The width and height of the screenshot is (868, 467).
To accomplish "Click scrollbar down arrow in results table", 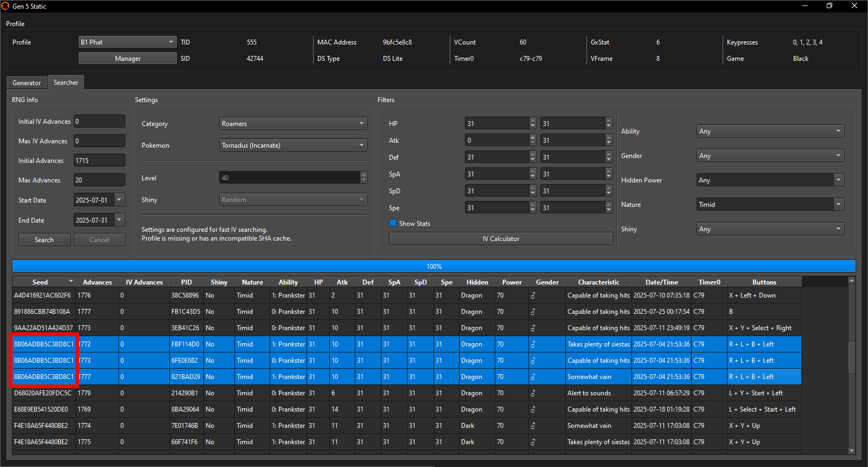I will (x=851, y=450).
